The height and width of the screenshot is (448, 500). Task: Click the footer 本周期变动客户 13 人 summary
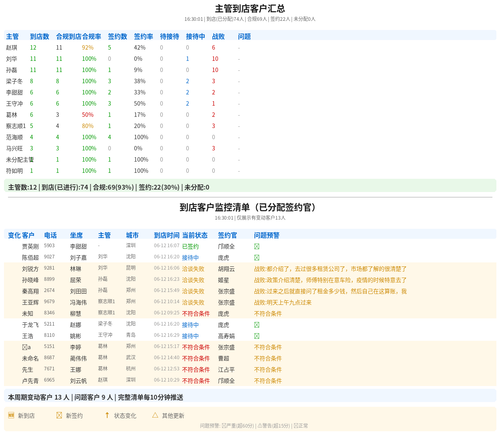coord(95,397)
